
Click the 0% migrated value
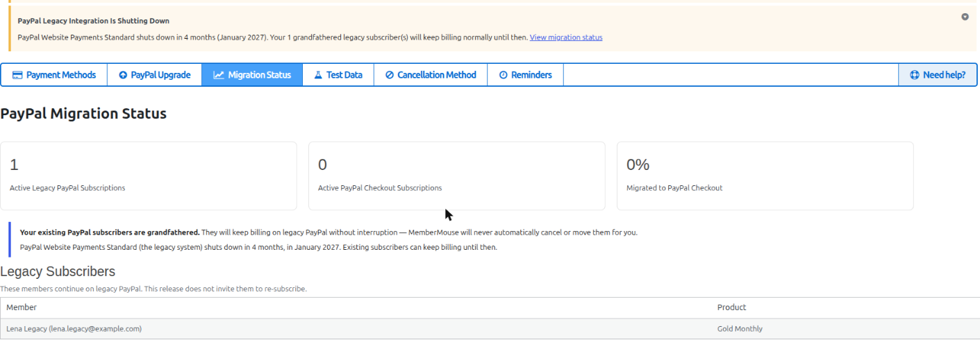638,164
